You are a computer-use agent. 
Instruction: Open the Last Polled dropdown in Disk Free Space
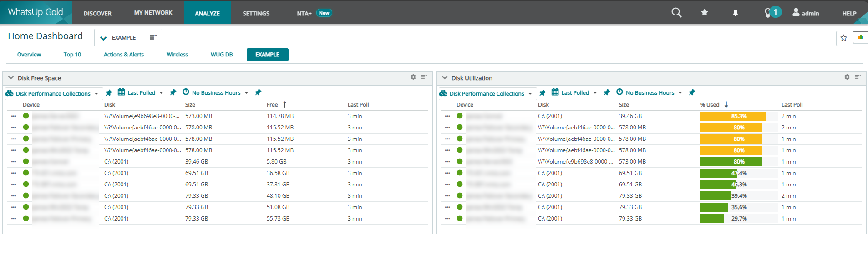pos(141,92)
